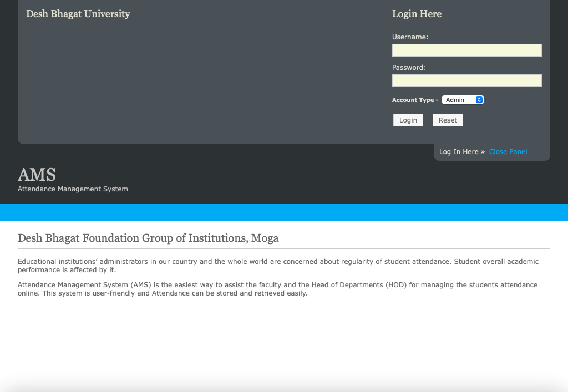Click the Login button
This screenshot has width=568, height=392.
pos(408,120)
